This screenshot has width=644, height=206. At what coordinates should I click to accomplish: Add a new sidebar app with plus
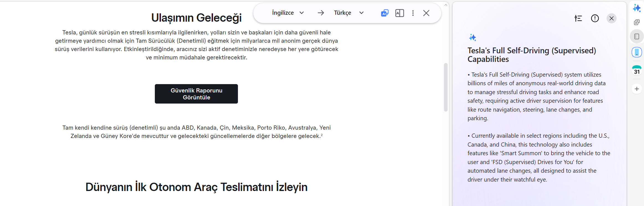click(637, 89)
